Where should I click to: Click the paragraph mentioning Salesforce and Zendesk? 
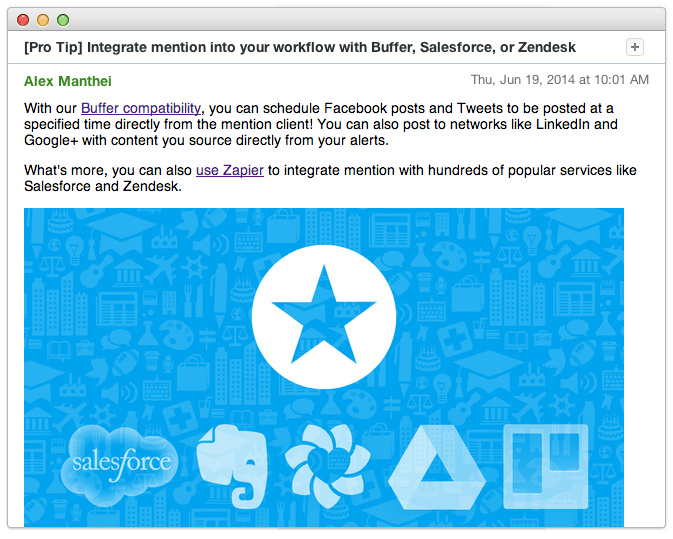pos(330,178)
